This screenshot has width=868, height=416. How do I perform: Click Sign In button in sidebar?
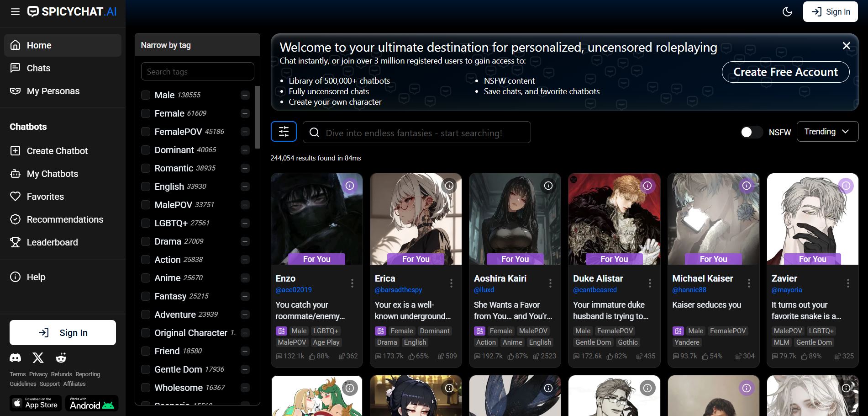[63, 333]
